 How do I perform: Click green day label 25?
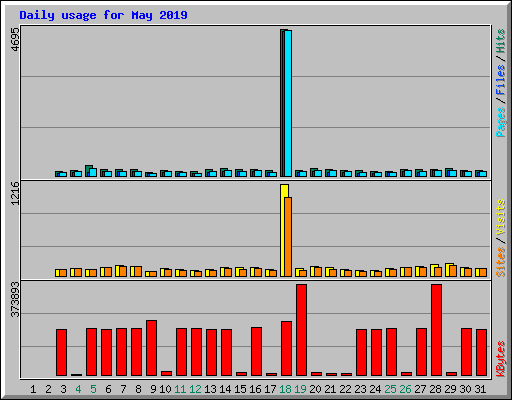click(390, 389)
